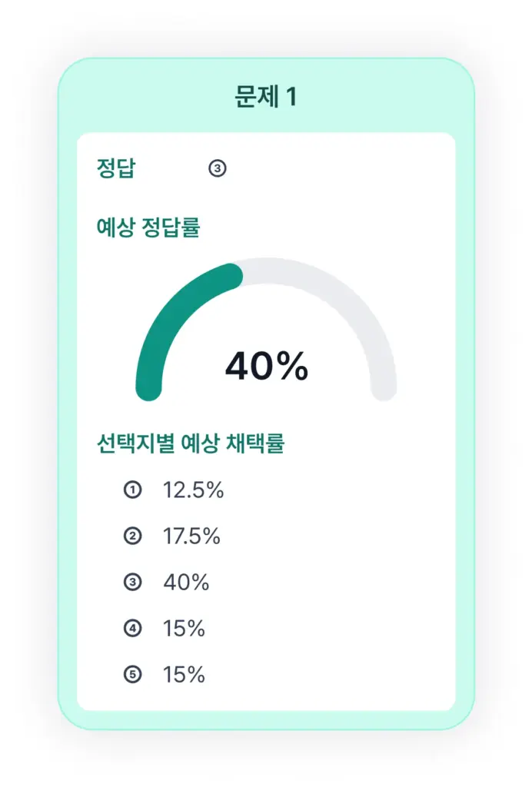532x787 pixels.
Task: Select the circled 4 choice icon
Action: click(x=133, y=629)
